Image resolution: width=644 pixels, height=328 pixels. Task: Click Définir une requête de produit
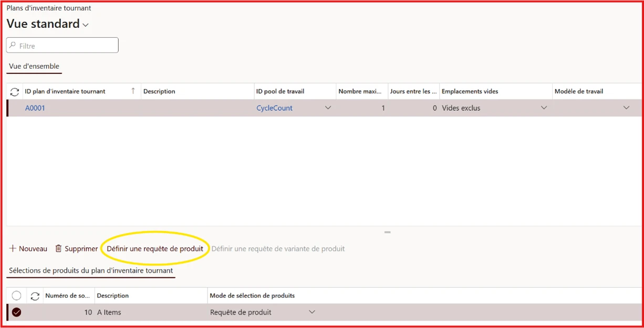(x=155, y=249)
